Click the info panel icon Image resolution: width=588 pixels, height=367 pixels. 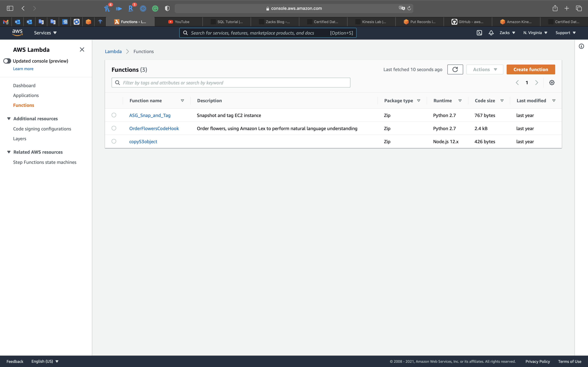[x=581, y=46]
